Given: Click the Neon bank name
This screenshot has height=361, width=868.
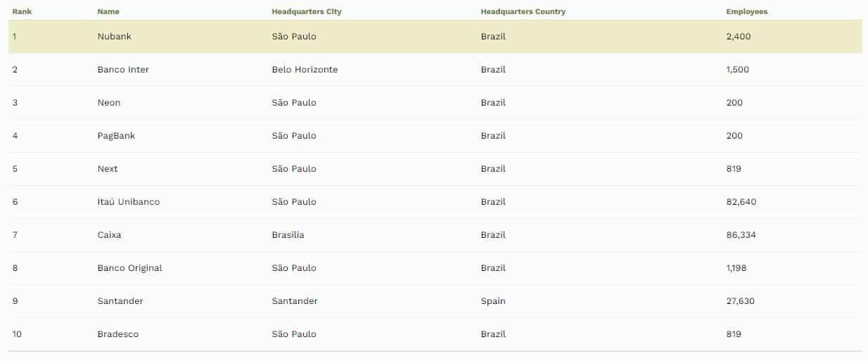Looking at the screenshot, I should coord(109,103).
